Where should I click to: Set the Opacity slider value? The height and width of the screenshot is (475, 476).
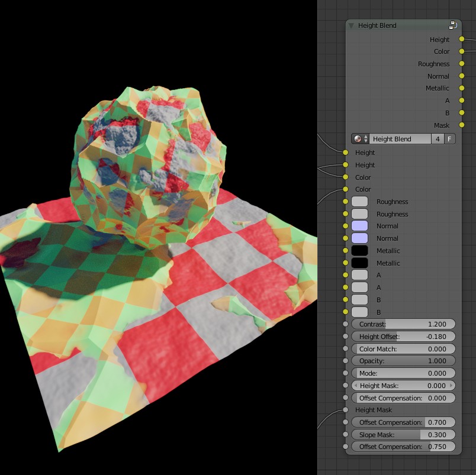click(403, 360)
